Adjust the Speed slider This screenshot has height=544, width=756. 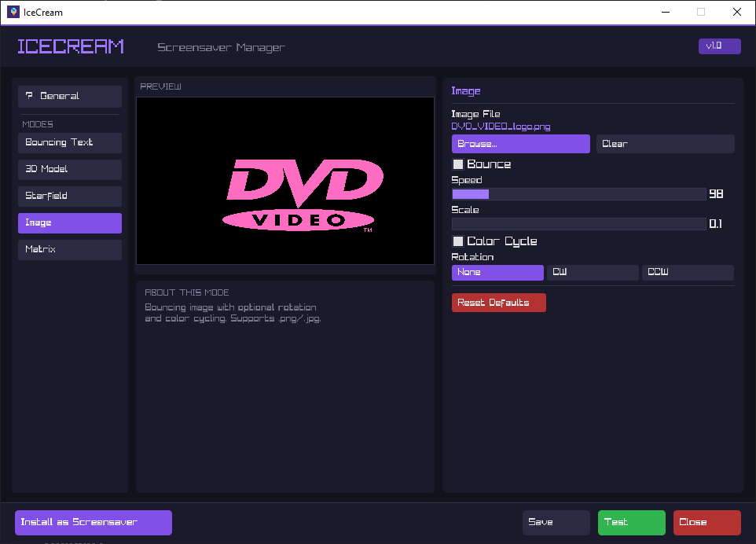pos(578,194)
